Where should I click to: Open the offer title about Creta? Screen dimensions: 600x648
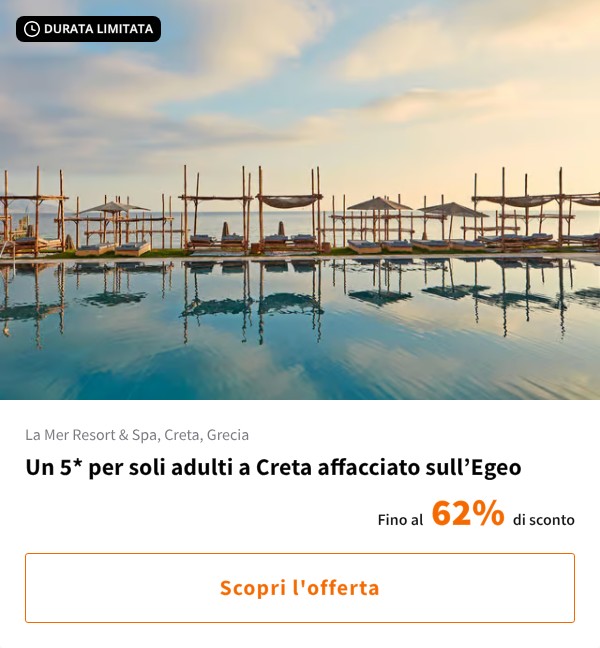(x=273, y=467)
